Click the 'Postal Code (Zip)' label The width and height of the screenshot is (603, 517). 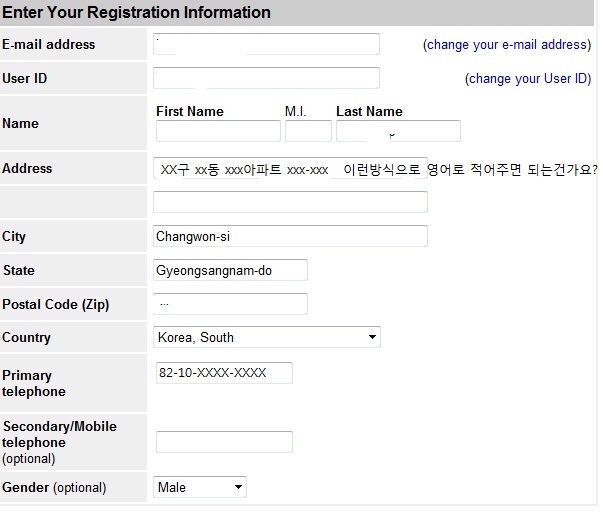click(55, 304)
